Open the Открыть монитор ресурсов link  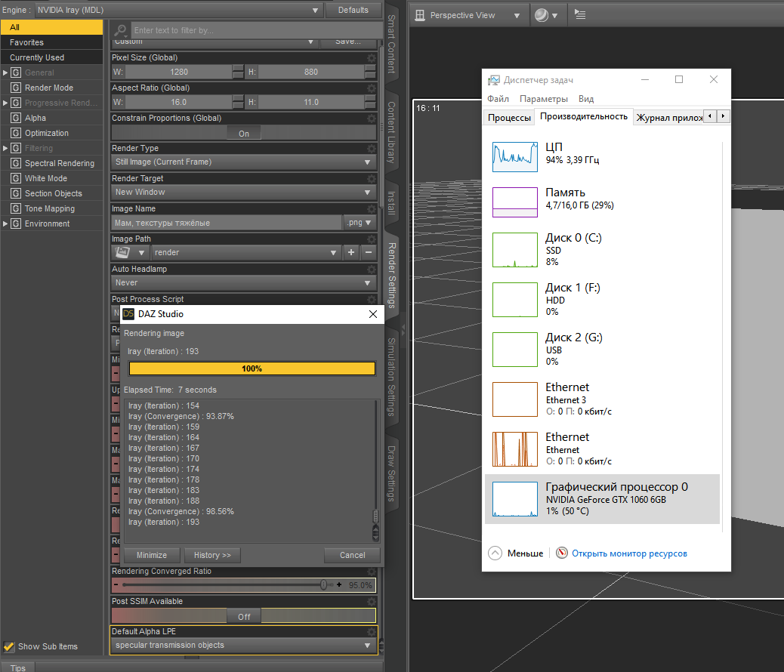[628, 553]
